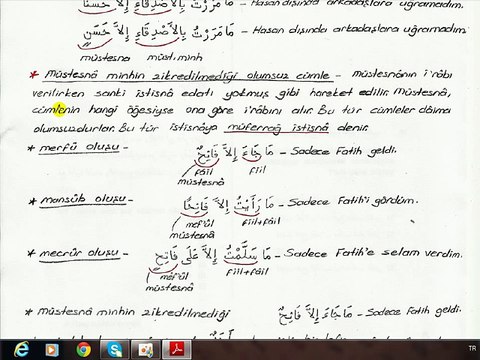This screenshot has width=480, height=360.
Task: Click the standalone 'fiil' label
Action: coord(257,170)
